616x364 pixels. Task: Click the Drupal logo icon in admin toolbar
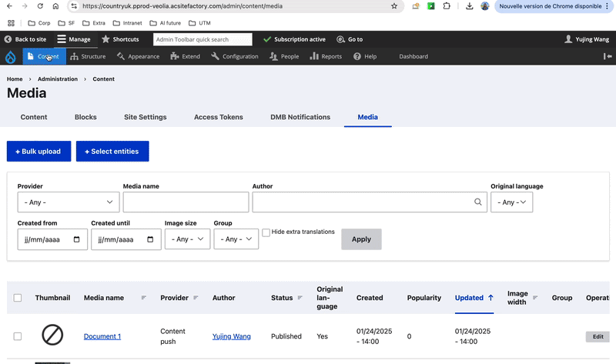[11, 56]
